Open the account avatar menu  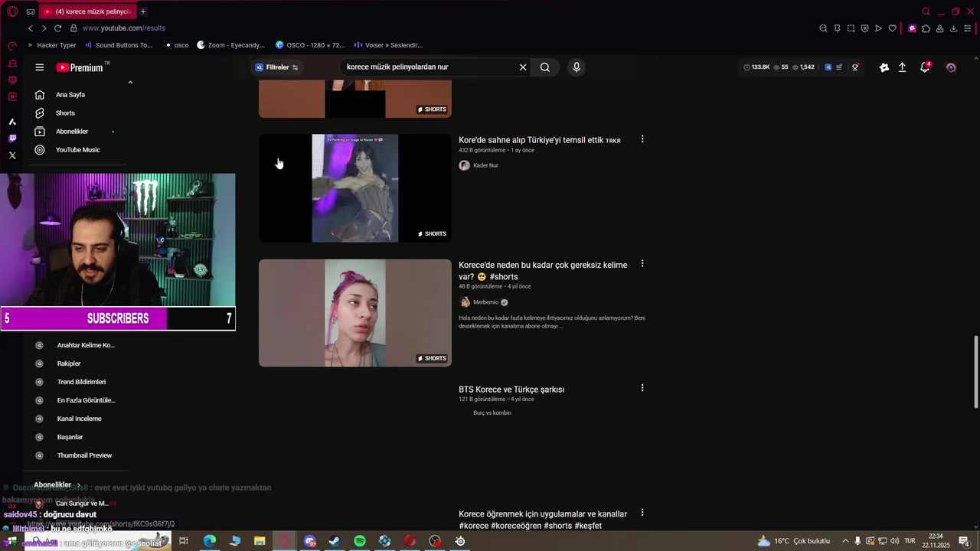tap(951, 67)
